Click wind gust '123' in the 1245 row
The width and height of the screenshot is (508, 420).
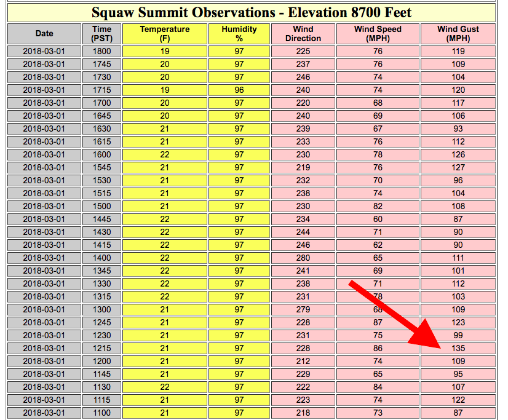point(458,322)
